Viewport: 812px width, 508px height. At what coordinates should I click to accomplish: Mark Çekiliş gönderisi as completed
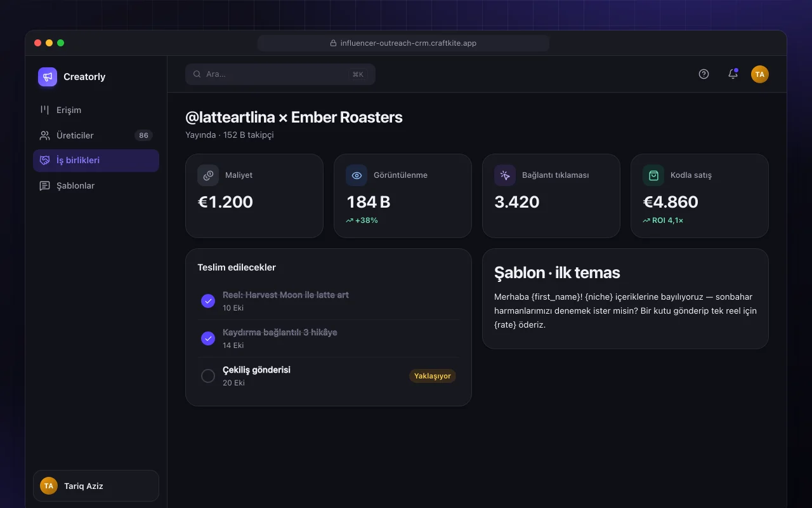pos(208,376)
